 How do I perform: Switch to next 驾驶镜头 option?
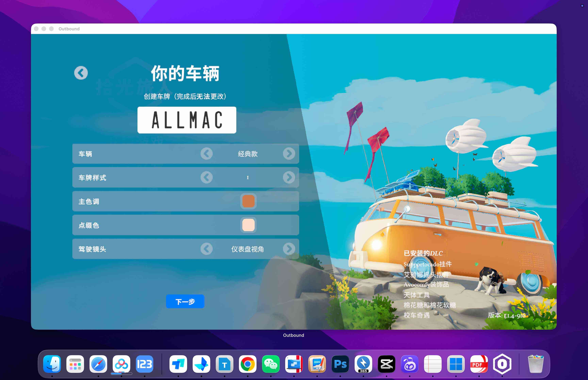(x=289, y=249)
